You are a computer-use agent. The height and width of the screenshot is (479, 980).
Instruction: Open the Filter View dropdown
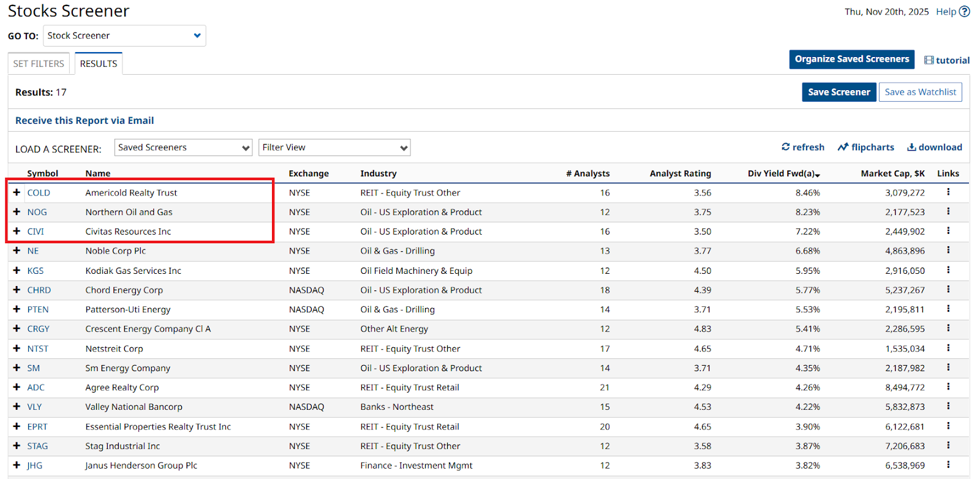point(334,148)
